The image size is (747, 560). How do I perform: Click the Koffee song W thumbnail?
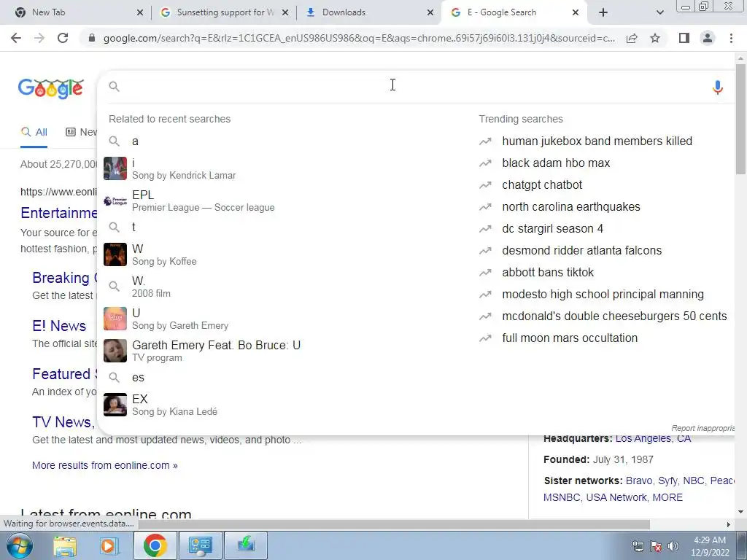pyautogui.click(x=115, y=254)
